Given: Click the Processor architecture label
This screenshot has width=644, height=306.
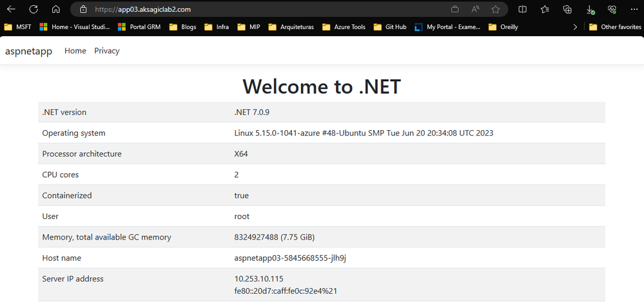Looking at the screenshot, I should 82,154.
